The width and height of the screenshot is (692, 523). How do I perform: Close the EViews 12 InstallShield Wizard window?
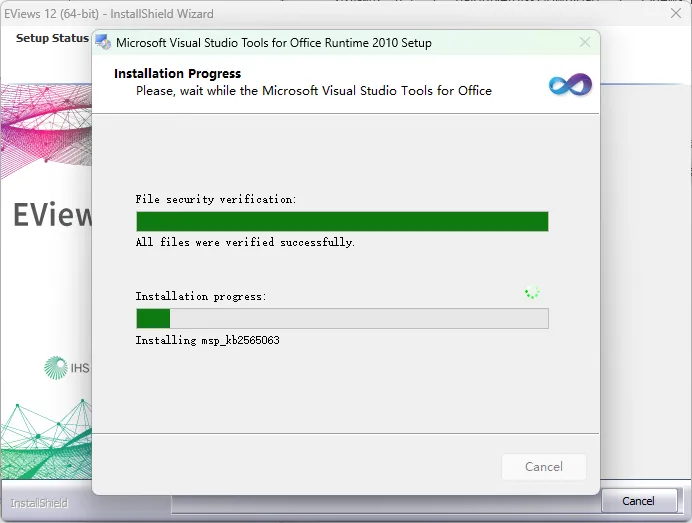(676, 13)
